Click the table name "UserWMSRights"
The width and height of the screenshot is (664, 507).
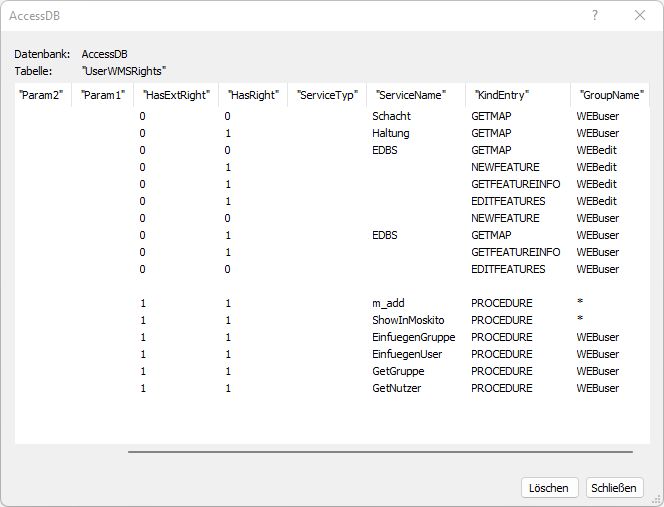pyautogui.click(x=124, y=71)
